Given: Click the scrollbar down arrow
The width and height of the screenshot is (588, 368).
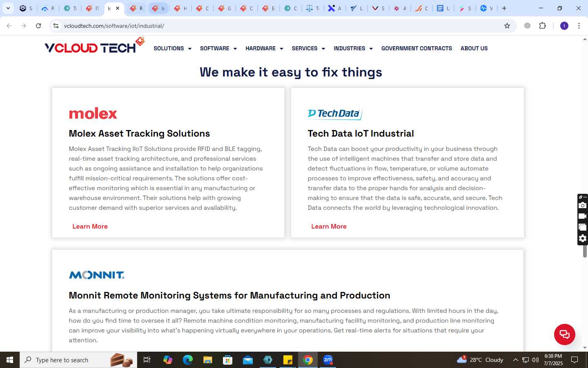Looking at the screenshot, I should point(585,348).
